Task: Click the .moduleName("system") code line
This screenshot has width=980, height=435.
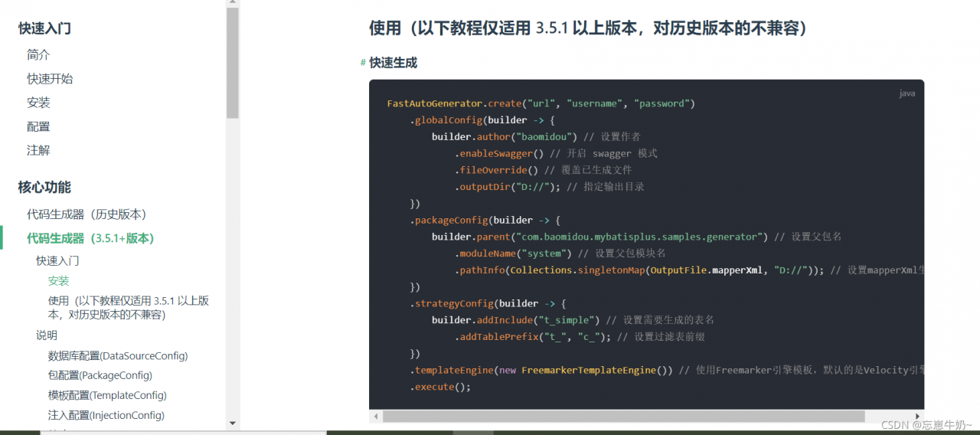Action: click(560, 253)
